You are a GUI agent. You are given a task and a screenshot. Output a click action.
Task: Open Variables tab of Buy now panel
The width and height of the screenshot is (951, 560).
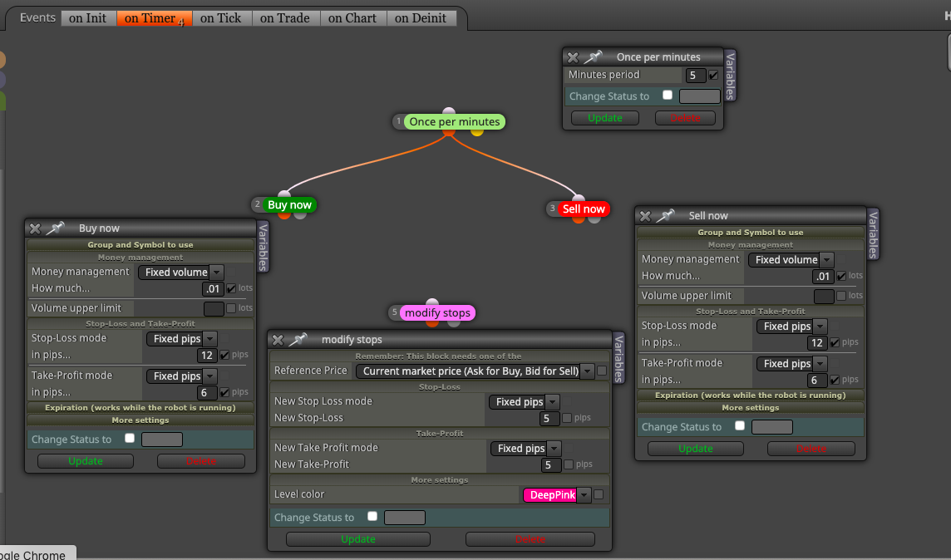pos(263,246)
